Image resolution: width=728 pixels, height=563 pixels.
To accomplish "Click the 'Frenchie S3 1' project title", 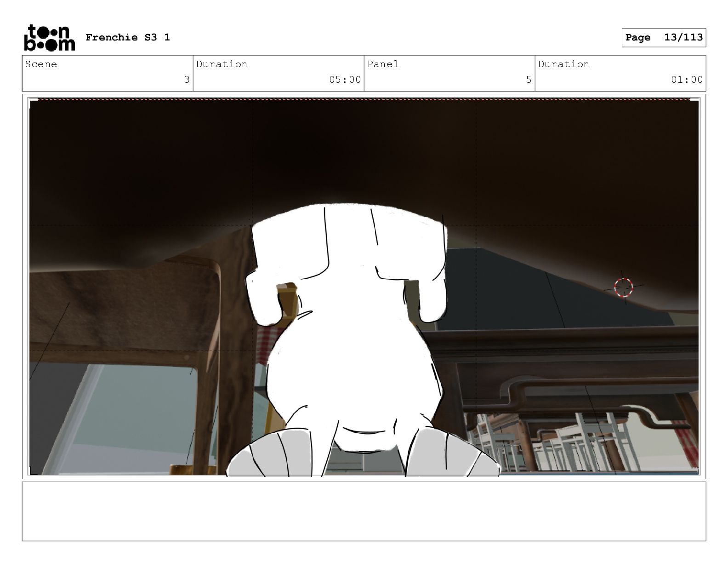I will [x=128, y=37].
